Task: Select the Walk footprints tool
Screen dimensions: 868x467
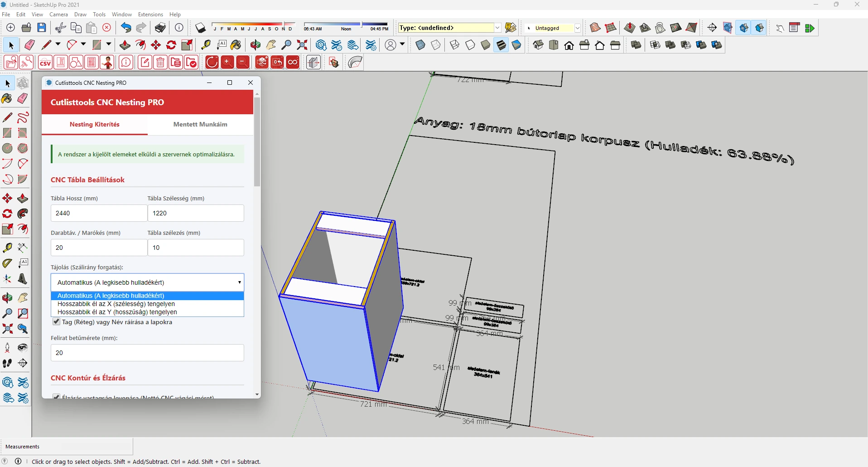Action: pyautogui.click(x=7, y=363)
